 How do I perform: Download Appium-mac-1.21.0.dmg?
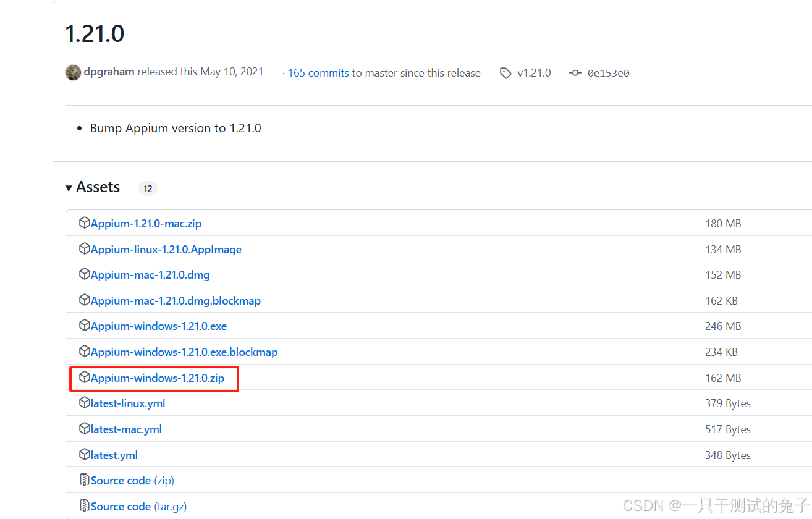(x=150, y=275)
